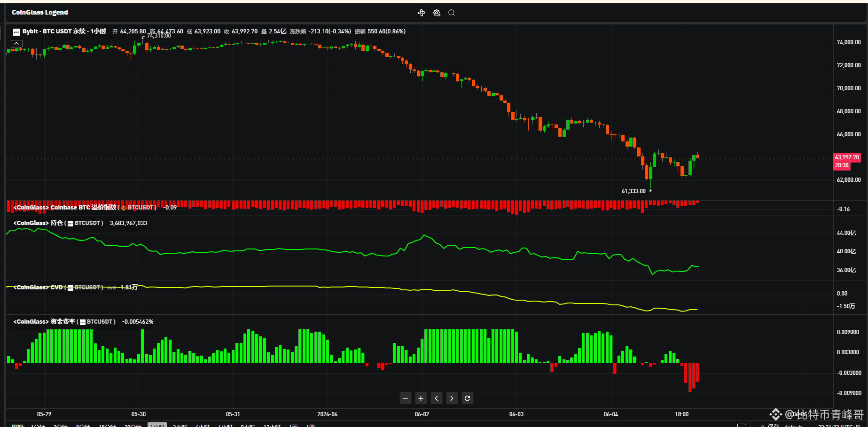This screenshot has width=868, height=427.
Task: Click the 40.00亿 open interest axis label
Action: [x=846, y=251]
